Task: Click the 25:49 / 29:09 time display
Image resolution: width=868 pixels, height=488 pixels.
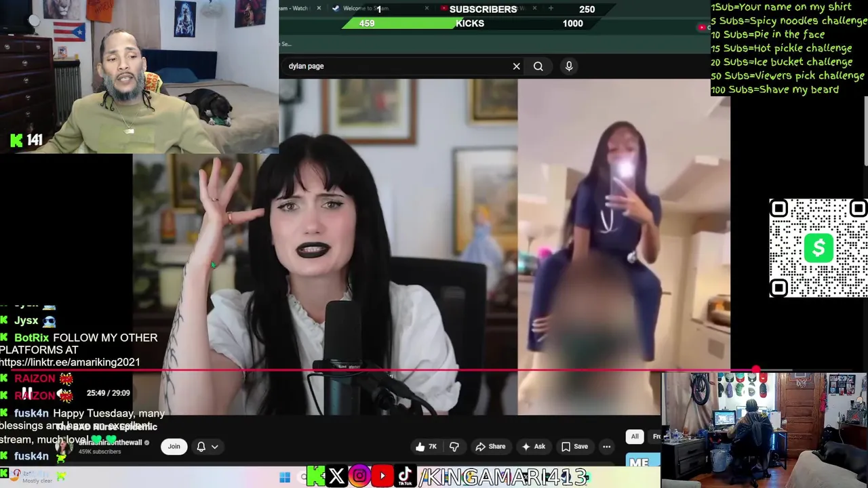Action: pyautogui.click(x=108, y=393)
